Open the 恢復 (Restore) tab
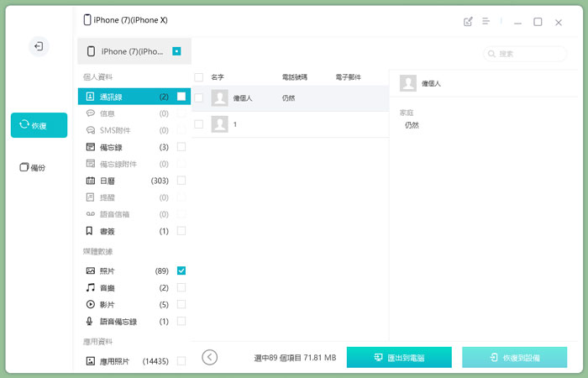 (x=39, y=125)
